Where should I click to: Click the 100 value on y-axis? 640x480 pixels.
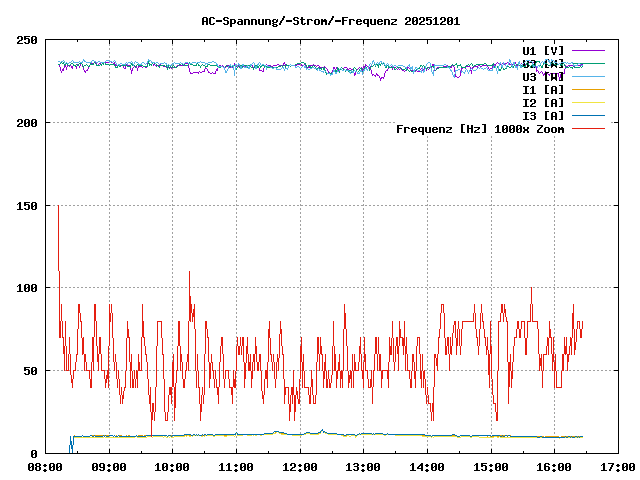pos(27,288)
